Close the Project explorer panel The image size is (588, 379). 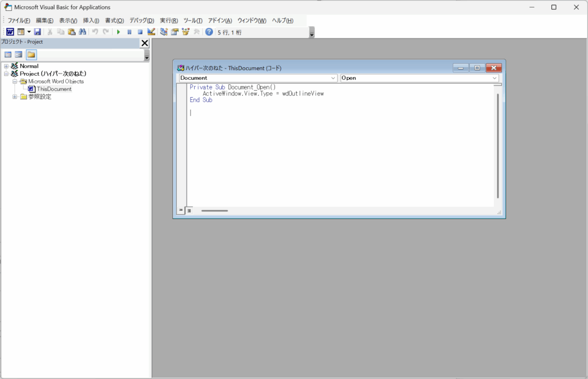coord(145,43)
